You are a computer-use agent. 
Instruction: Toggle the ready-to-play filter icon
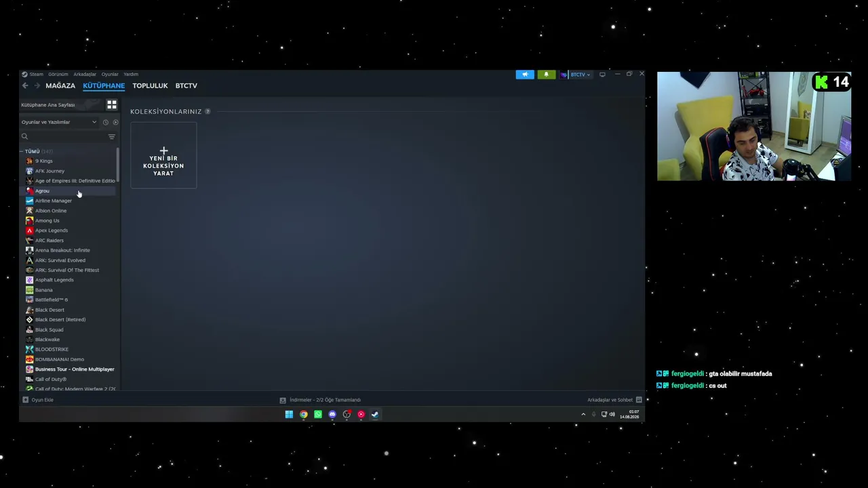point(115,122)
